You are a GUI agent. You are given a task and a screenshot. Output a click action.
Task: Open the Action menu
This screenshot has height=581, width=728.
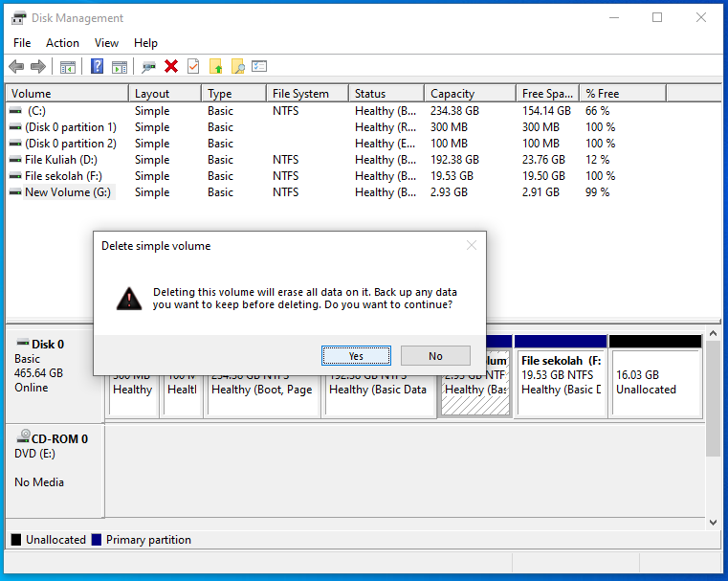pyautogui.click(x=62, y=43)
